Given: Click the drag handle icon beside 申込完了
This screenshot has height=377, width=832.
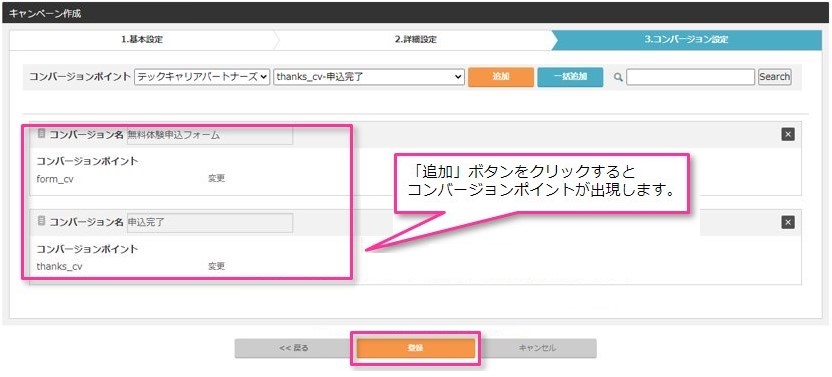Looking at the screenshot, I should (41, 221).
